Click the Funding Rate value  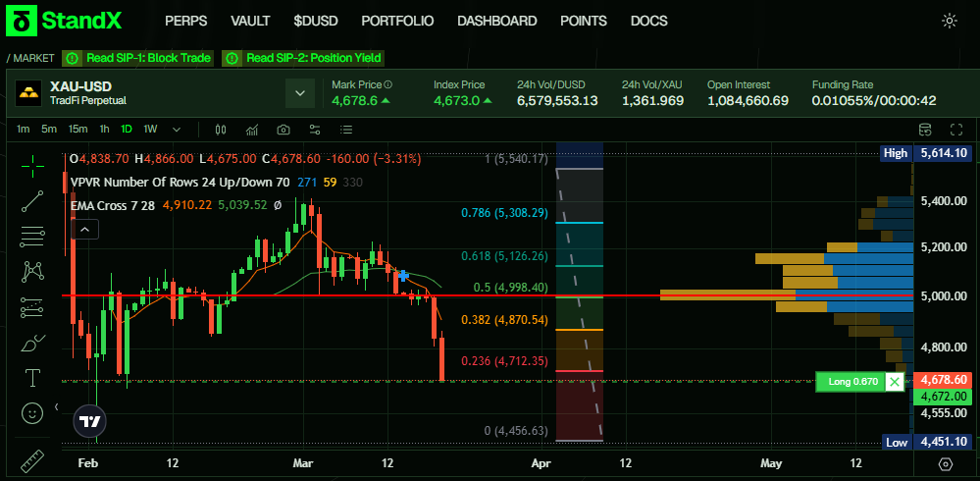874,101
